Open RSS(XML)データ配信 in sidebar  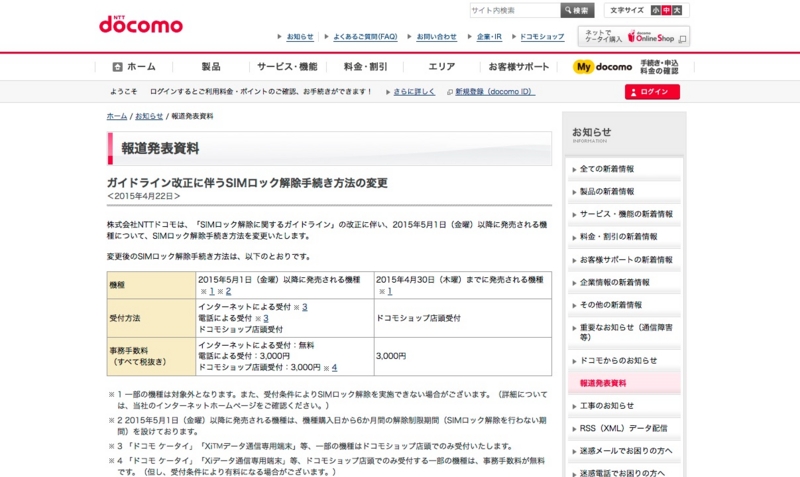click(x=624, y=429)
